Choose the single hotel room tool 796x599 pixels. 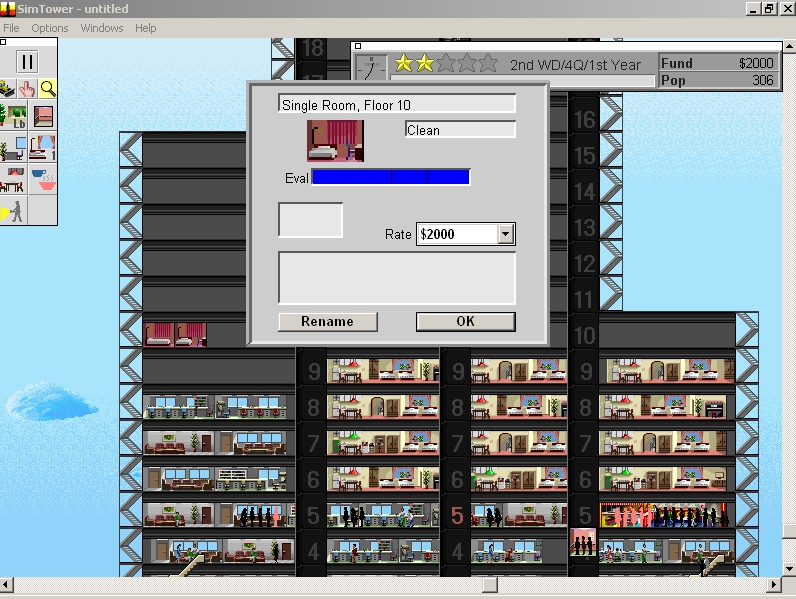(x=43, y=148)
